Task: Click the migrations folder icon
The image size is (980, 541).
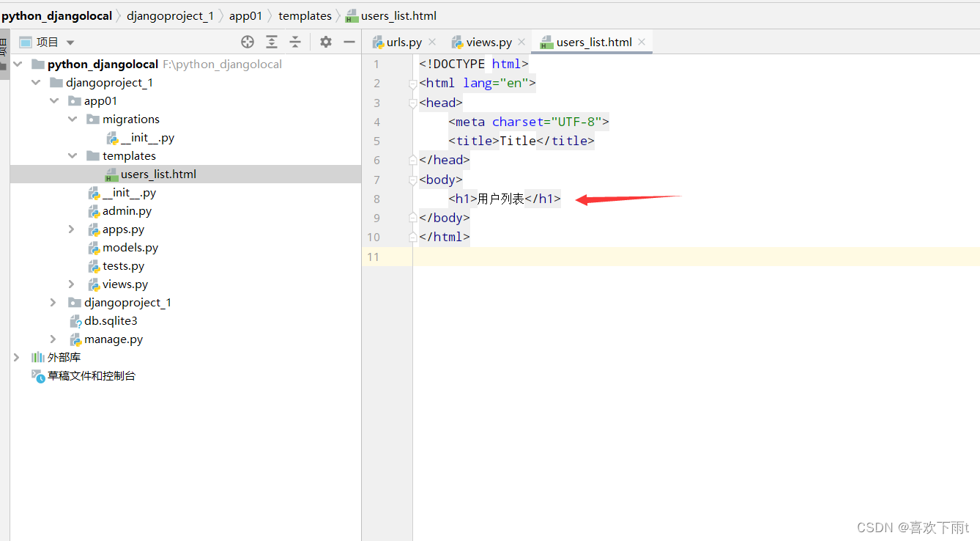Action: 93,119
